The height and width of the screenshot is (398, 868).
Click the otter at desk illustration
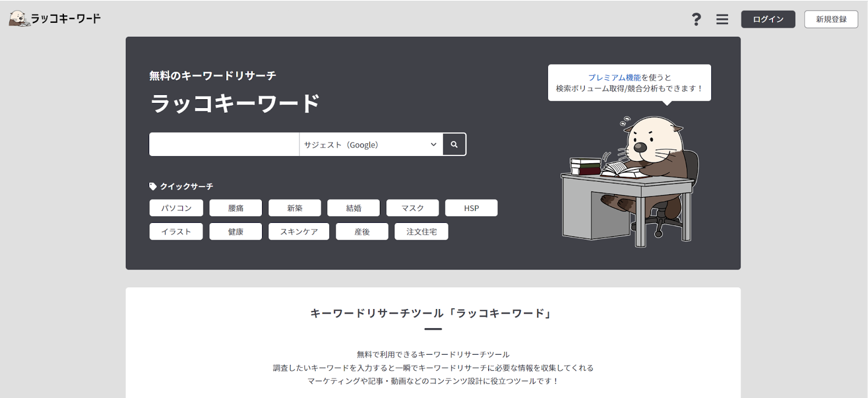(x=630, y=181)
